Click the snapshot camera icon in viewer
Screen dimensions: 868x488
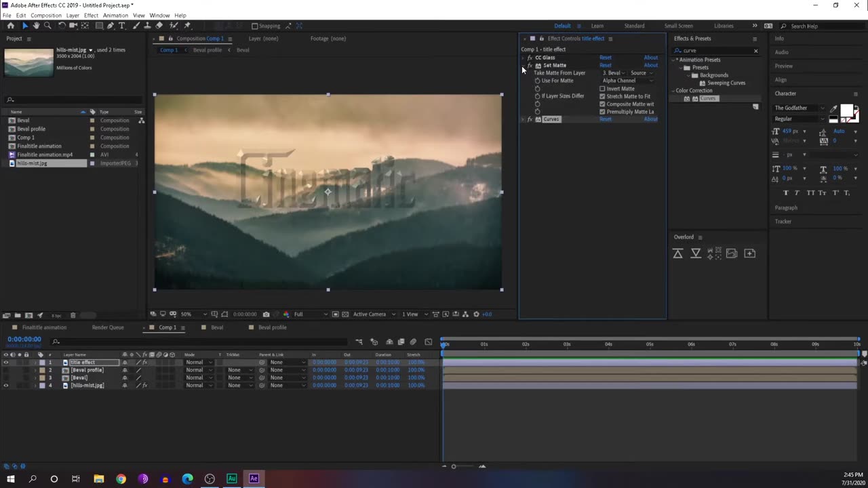coord(266,314)
